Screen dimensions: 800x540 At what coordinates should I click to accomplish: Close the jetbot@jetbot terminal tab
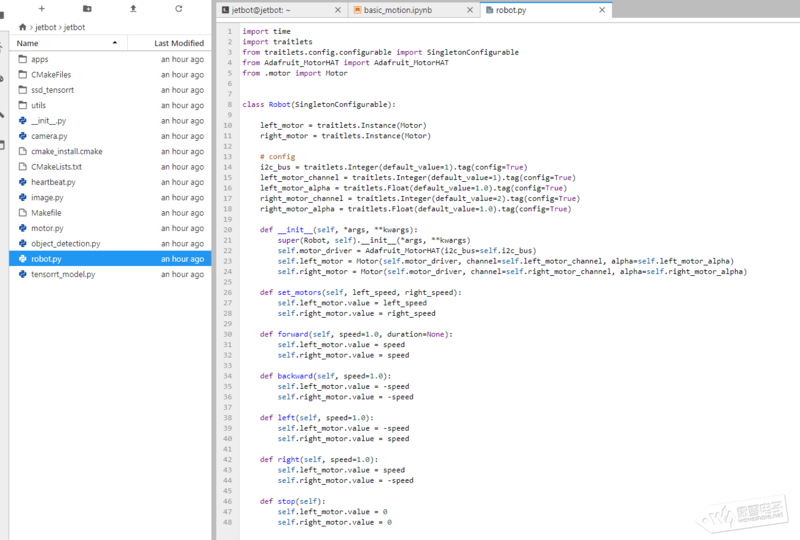338,10
